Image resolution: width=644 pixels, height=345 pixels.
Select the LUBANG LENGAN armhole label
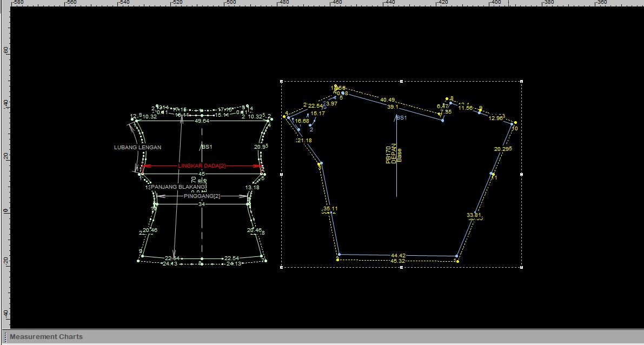click(x=137, y=147)
